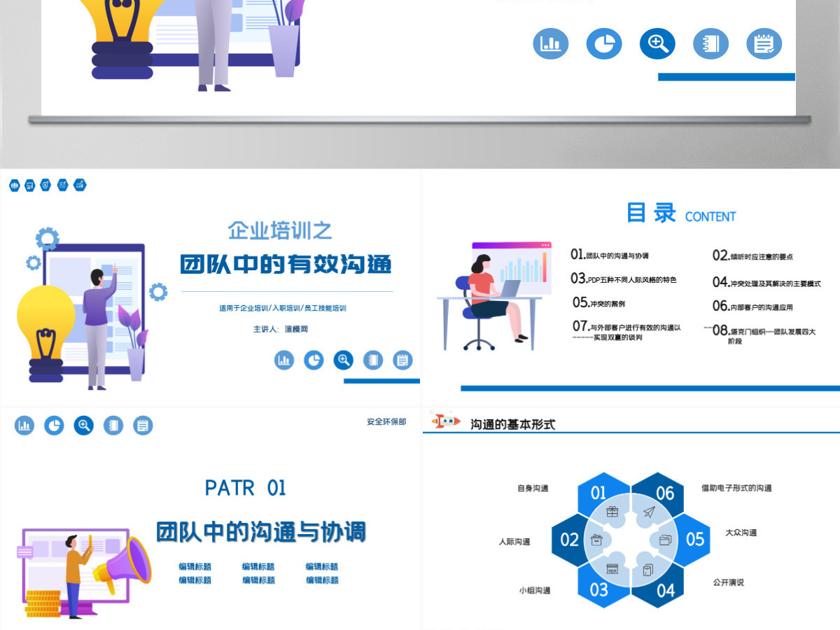
Task: Click the notebook icon on the PATR 01 slide
Action: [113, 425]
